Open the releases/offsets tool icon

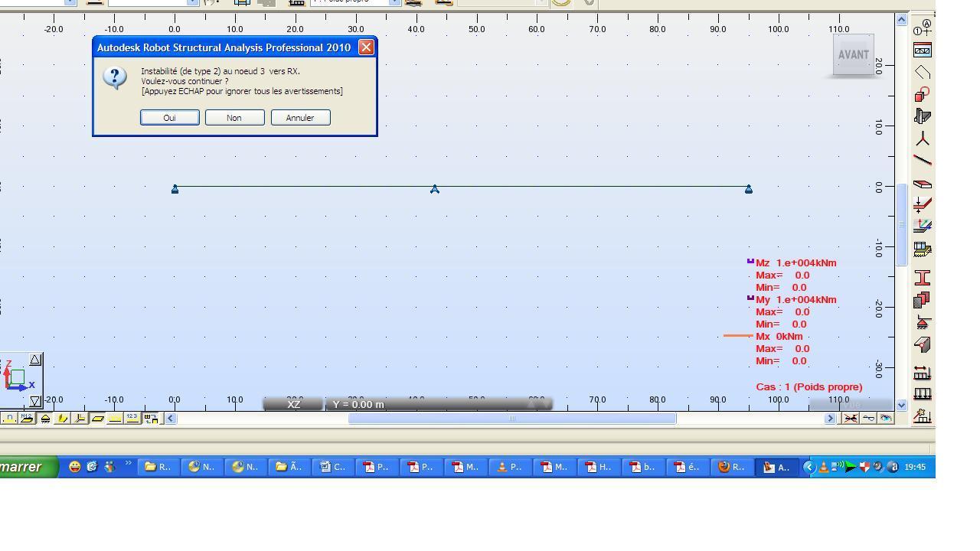tap(923, 344)
